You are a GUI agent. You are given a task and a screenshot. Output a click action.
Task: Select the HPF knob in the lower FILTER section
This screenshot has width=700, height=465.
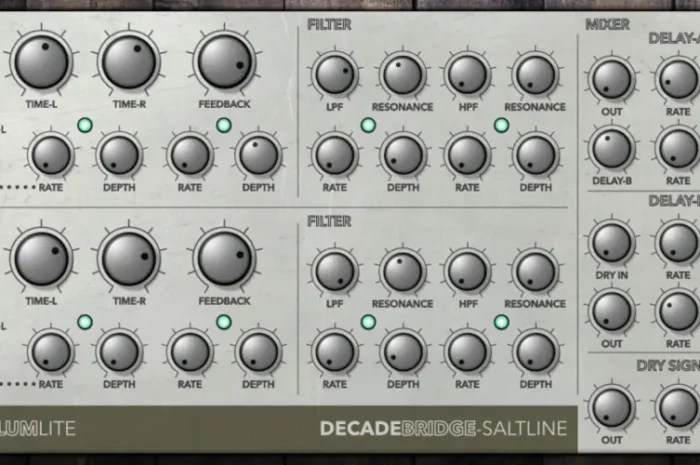[x=467, y=271]
